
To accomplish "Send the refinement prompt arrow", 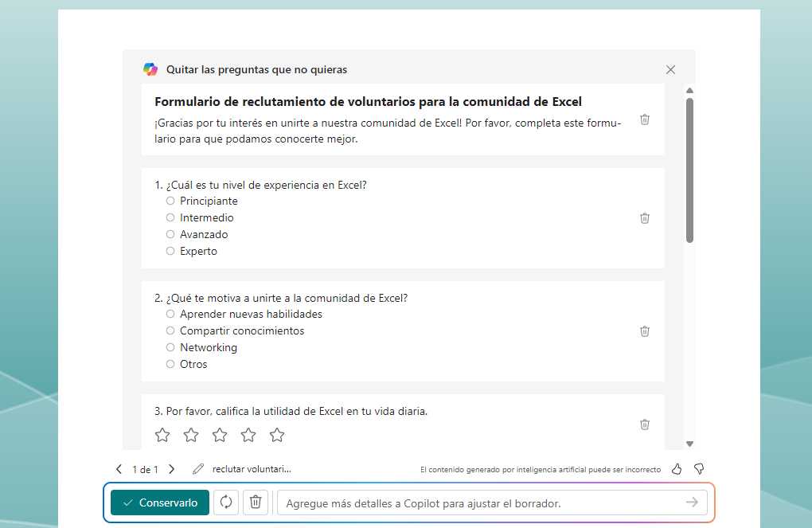I will pos(692,502).
